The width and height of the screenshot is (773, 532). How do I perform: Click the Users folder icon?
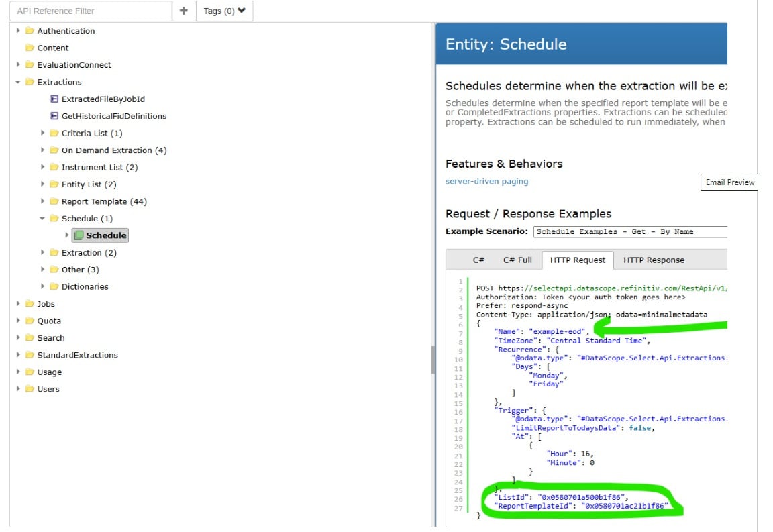tap(30, 388)
